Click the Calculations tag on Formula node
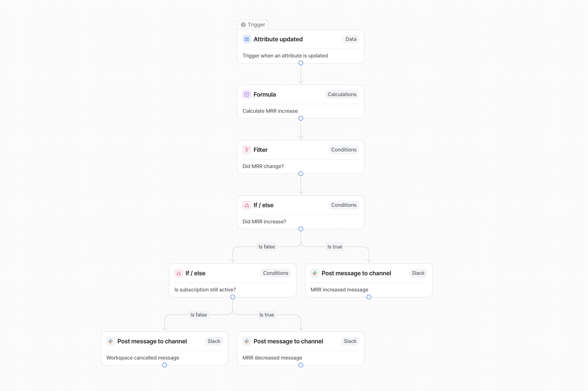 (342, 94)
